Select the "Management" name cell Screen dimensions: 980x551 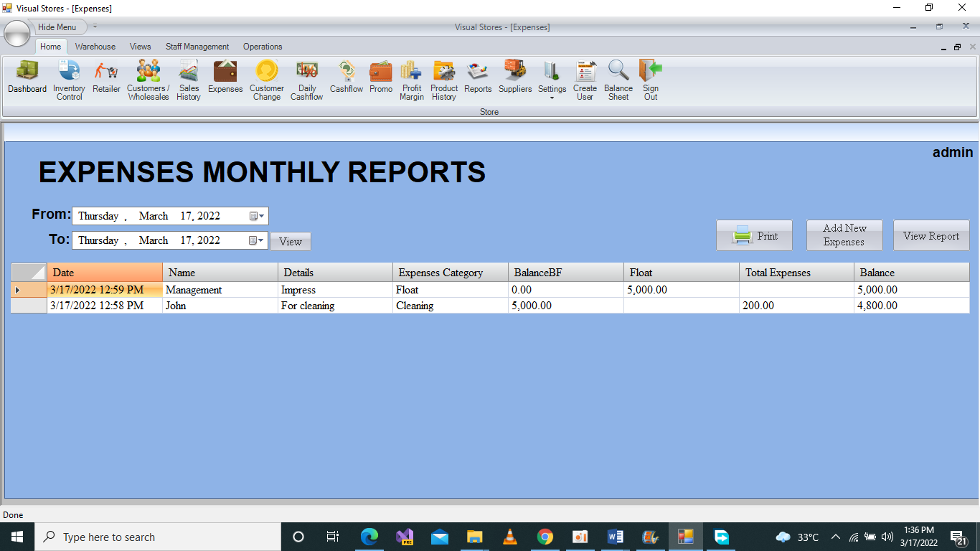tap(220, 290)
